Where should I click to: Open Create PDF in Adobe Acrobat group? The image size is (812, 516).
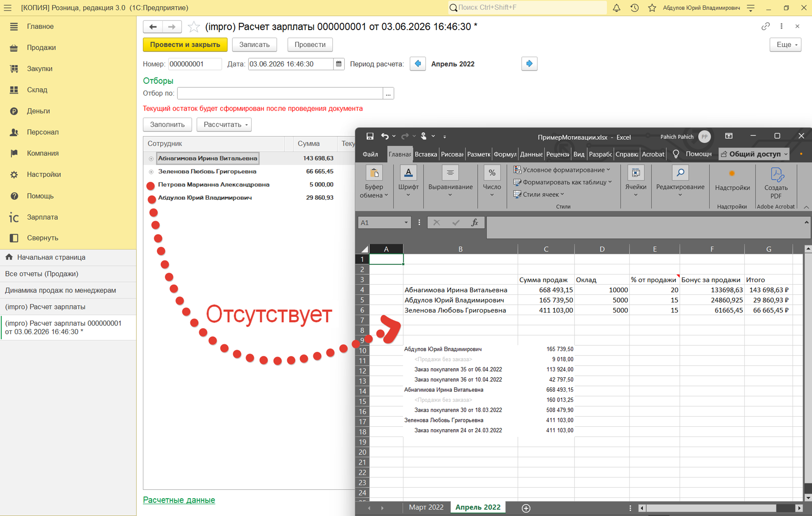776,184
